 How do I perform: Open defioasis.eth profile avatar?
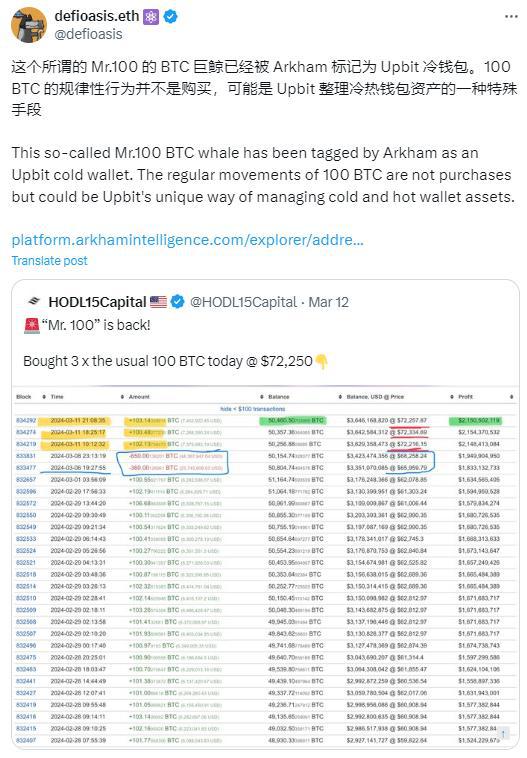tap(29, 25)
